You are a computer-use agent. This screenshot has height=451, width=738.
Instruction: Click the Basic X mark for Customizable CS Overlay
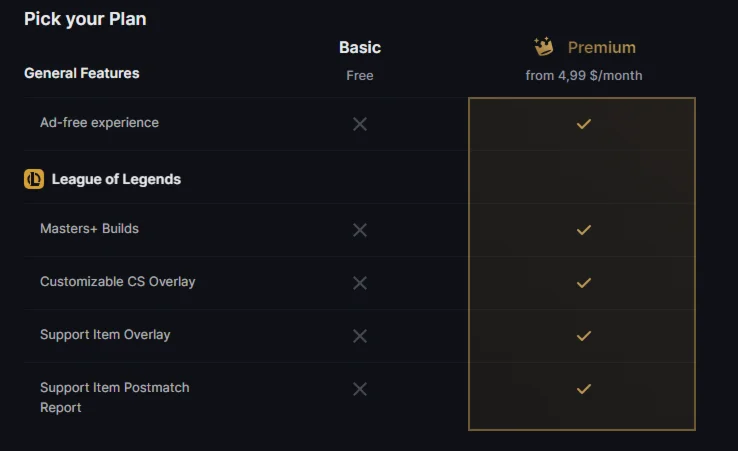pyautogui.click(x=360, y=283)
